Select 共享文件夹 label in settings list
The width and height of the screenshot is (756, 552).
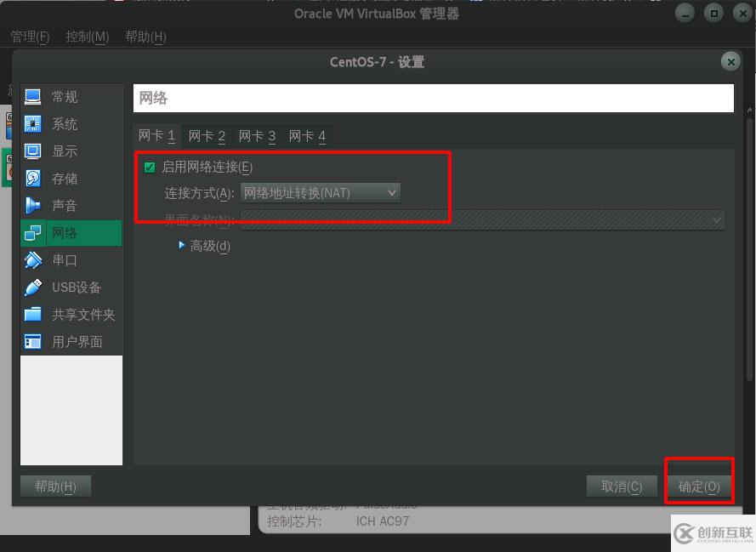click(x=83, y=315)
